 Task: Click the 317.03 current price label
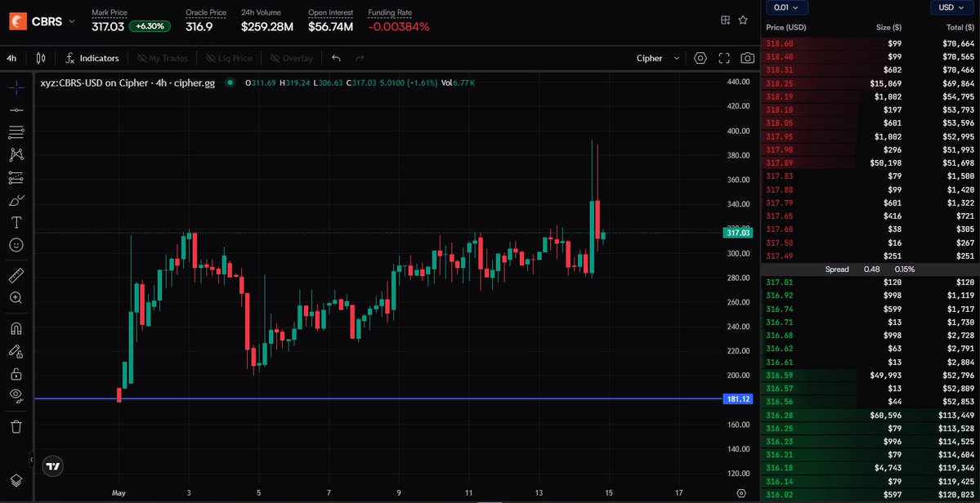[x=739, y=233]
